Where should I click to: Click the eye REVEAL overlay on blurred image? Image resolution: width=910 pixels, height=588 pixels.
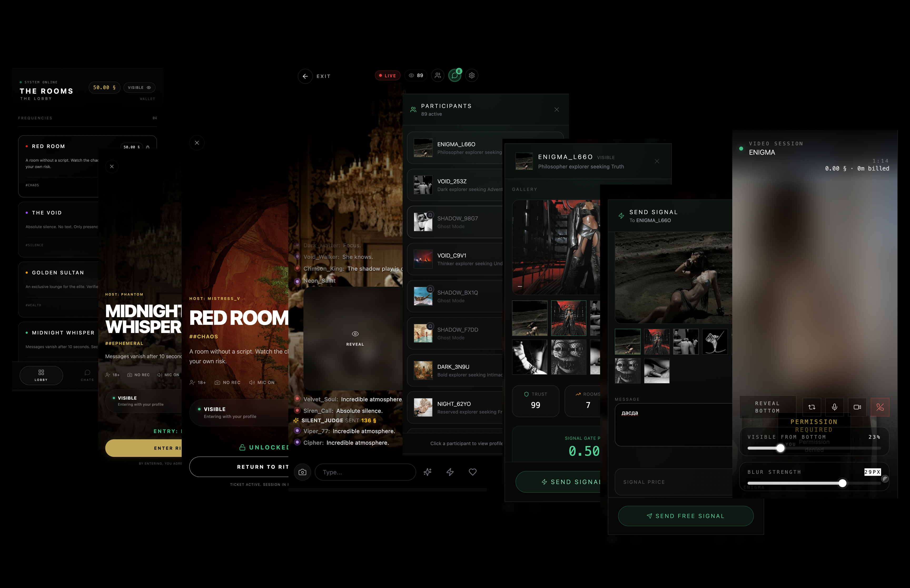click(355, 338)
